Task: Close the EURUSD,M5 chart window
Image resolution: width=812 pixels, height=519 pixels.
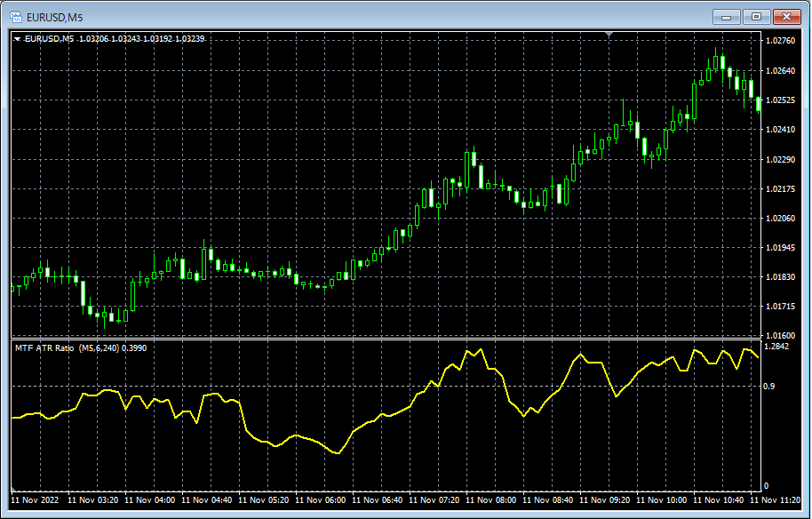Action: (786, 17)
